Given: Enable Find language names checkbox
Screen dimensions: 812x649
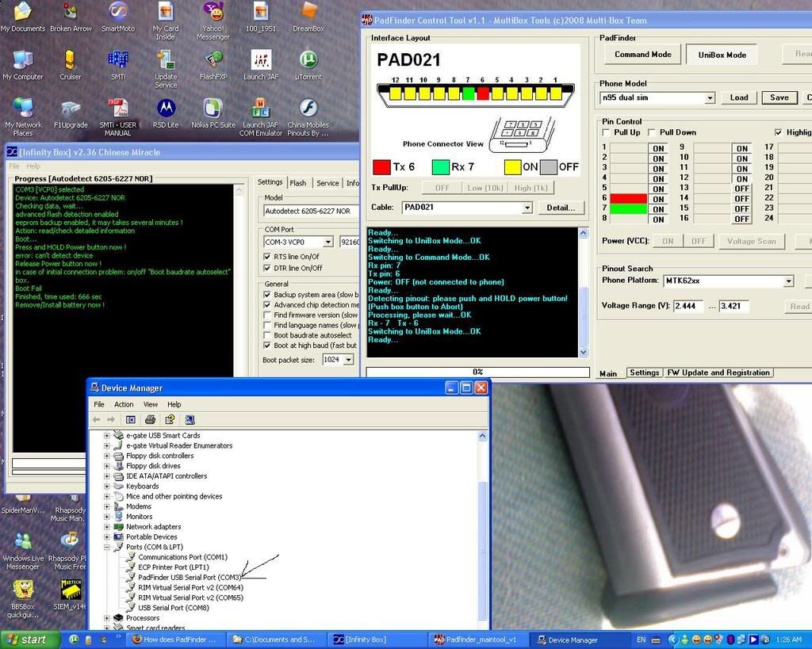Looking at the screenshot, I should pyautogui.click(x=267, y=325).
